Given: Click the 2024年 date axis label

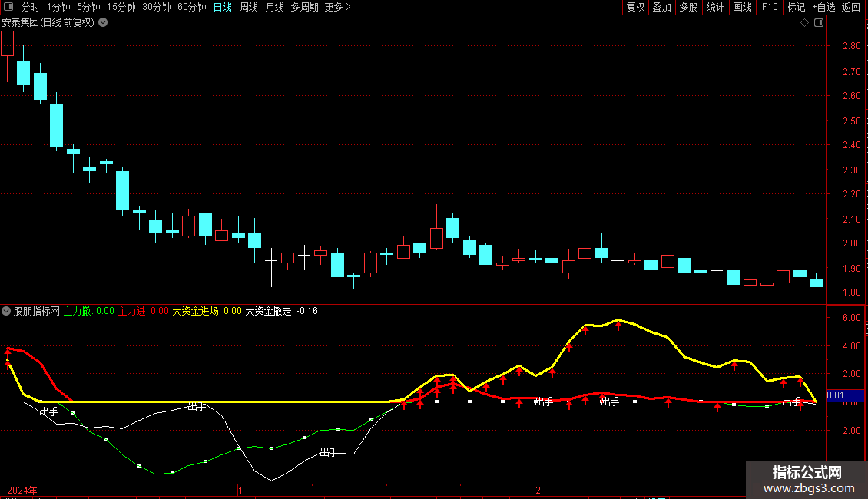Looking at the screenshot, I should [22, 490].
